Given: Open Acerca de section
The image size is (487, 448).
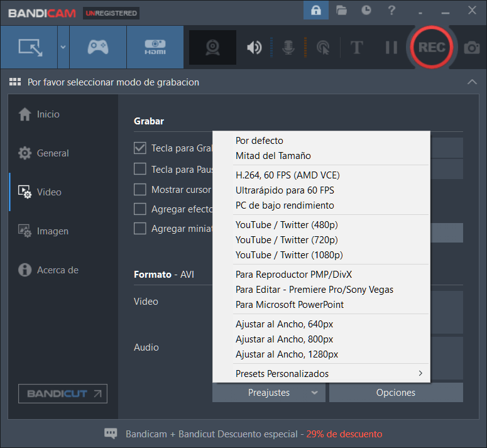Looking at the screenshot, I should click(48, 270).
